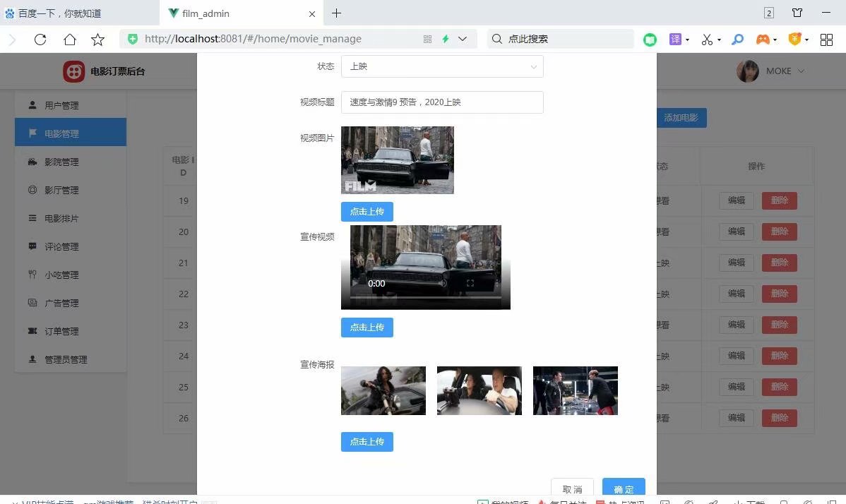Click 编辑 for movie ID 19
The height and width of the screenshot is (504, 846).
point(737,200)
